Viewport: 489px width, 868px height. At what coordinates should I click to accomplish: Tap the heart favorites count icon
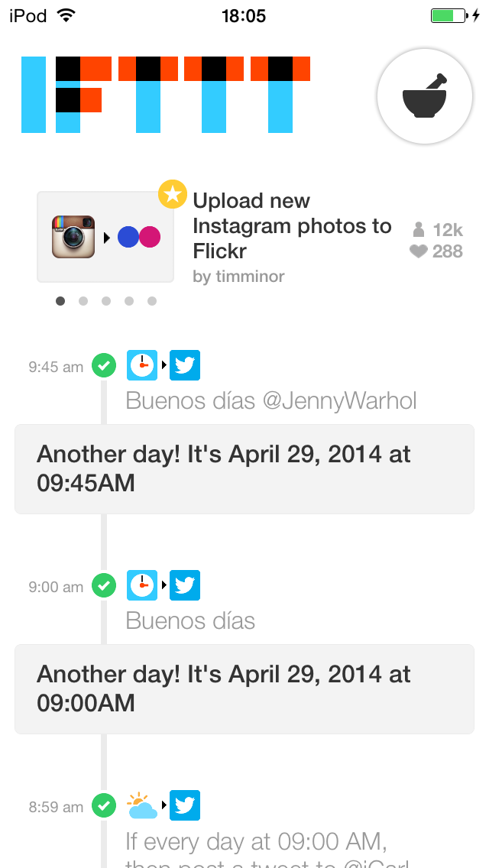pyautogui.click(x=418, y=251)
